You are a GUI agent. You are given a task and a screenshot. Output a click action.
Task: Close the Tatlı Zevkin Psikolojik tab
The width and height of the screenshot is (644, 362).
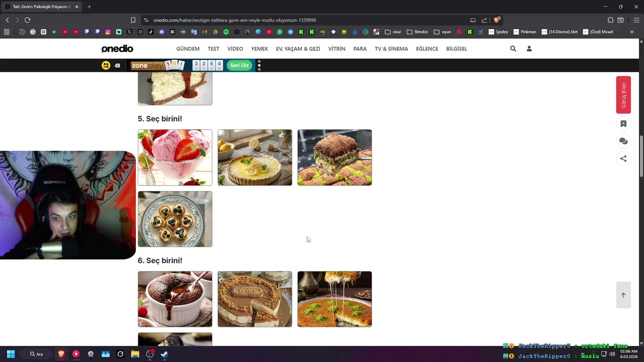coord(76,7)
